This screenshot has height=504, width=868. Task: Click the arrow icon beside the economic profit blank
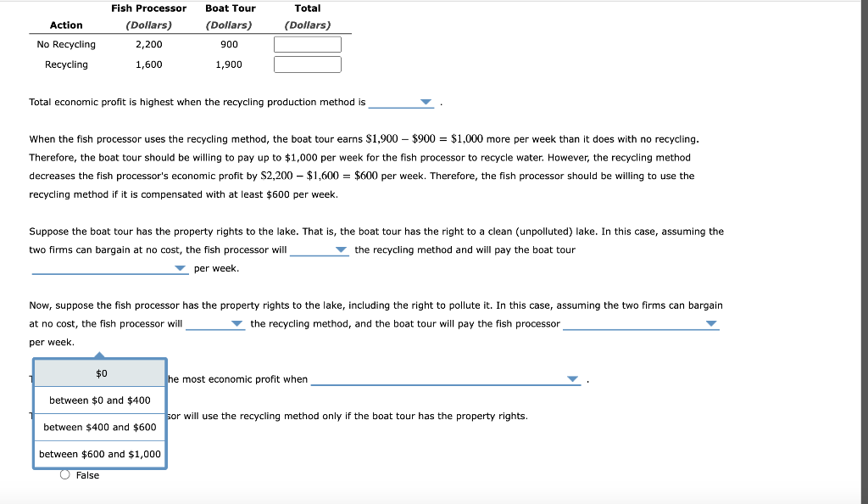(x=572, y=379)
